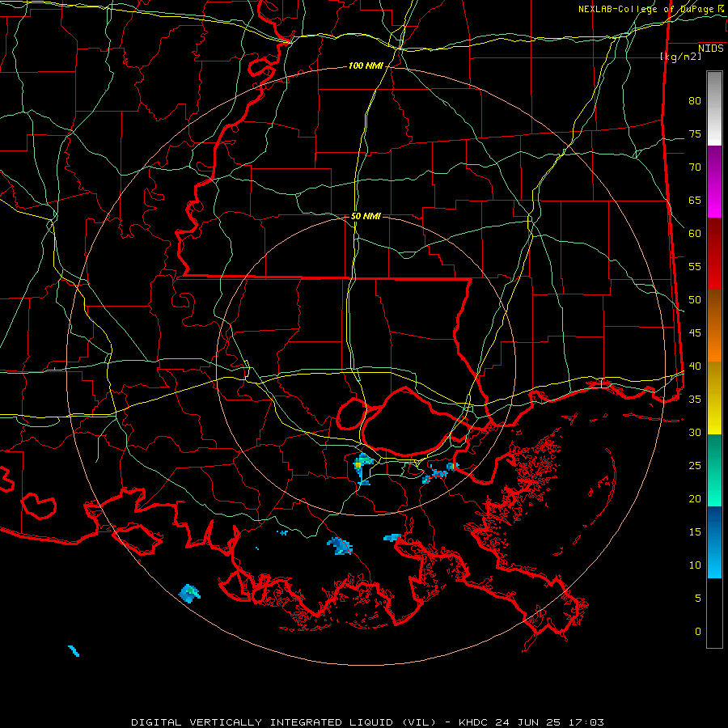The width and height of the screenshot is (728, 728).
Task: Click the NIDS label
Action: (x=710, y=49)
